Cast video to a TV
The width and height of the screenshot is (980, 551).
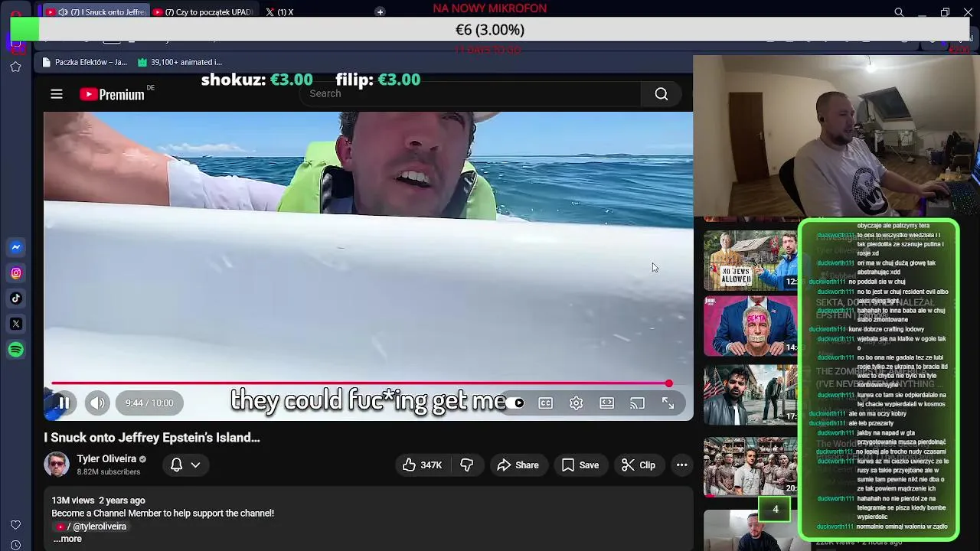pyautogui.click(x=637, y=403)
